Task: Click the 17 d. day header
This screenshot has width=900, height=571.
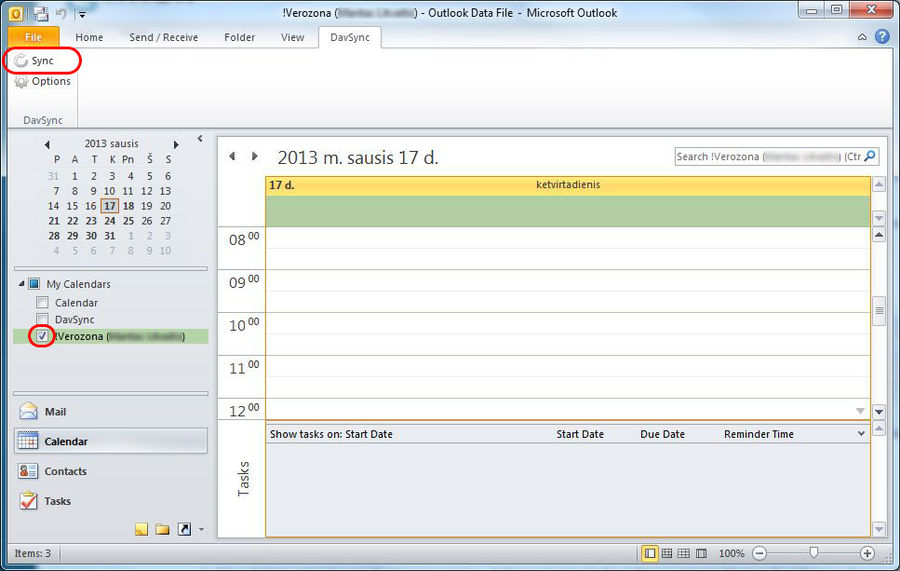Action: click(x=568, y=185)
